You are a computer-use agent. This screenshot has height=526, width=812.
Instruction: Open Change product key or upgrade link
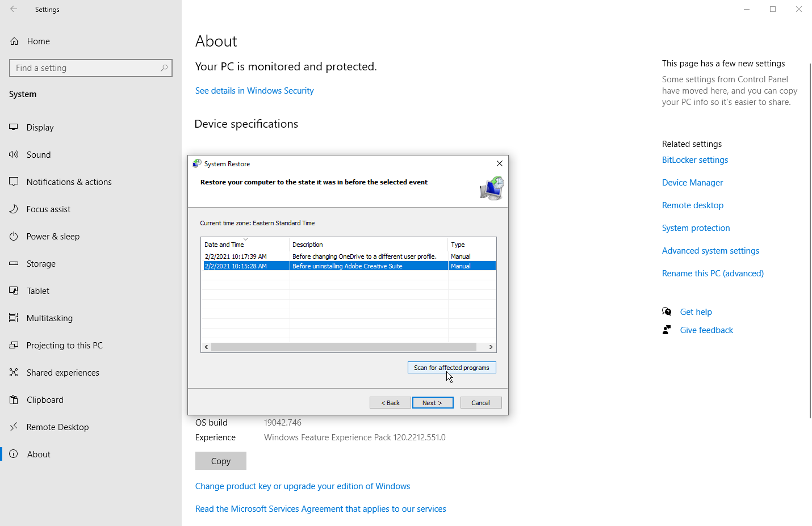[x=303, y=486]
